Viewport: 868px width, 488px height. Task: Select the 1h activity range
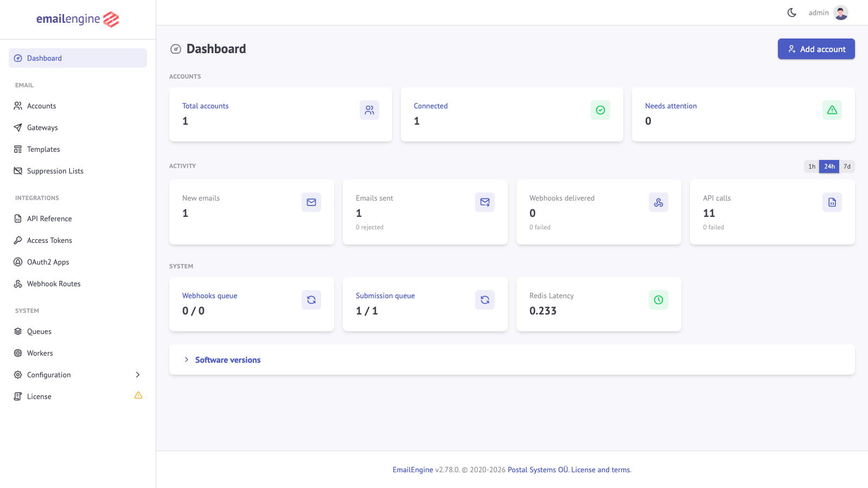click(812, 166)
